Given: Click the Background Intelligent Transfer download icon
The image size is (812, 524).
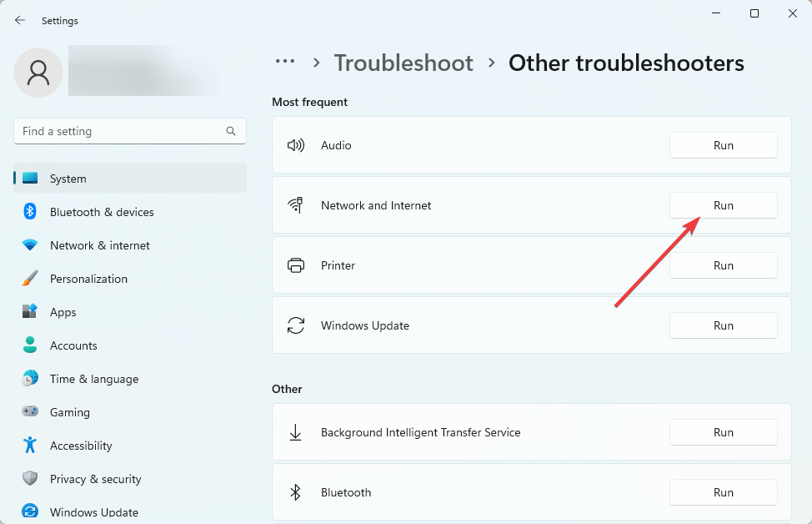Looking at the screenshot, I should (295, 432).
